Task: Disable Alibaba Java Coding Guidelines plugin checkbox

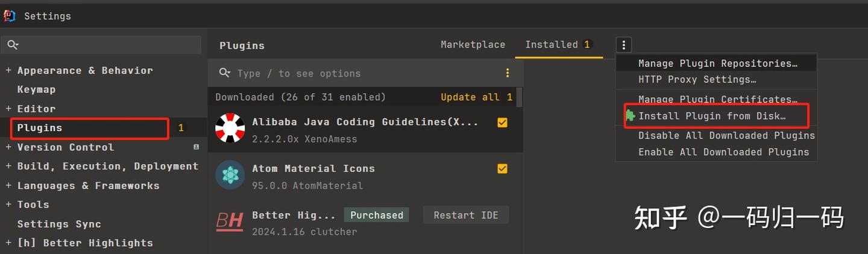Action: 502,122
